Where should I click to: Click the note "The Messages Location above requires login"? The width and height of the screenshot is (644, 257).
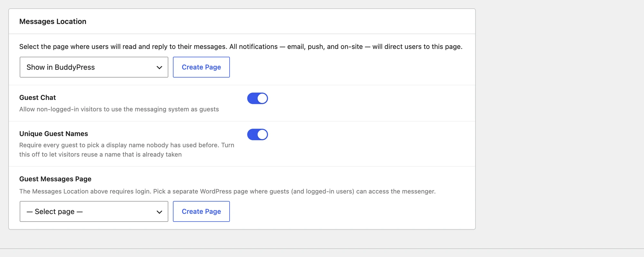click(x=227, y=192)
